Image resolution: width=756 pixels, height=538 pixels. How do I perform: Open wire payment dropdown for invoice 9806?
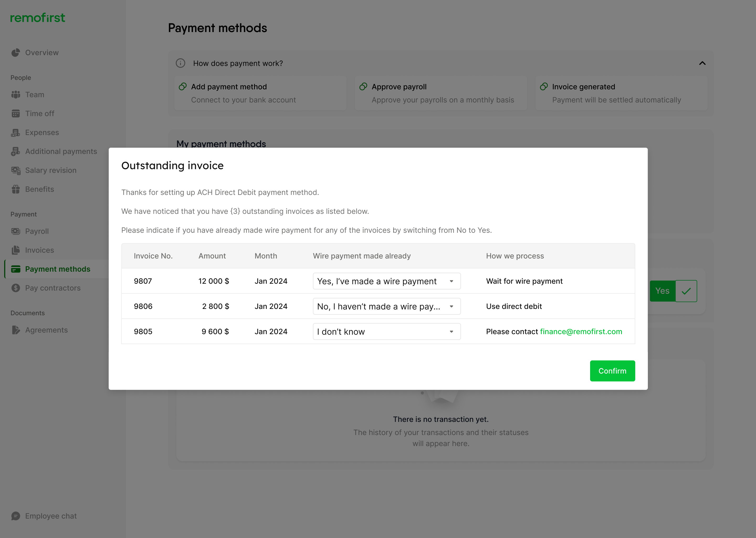coord(386,307)
